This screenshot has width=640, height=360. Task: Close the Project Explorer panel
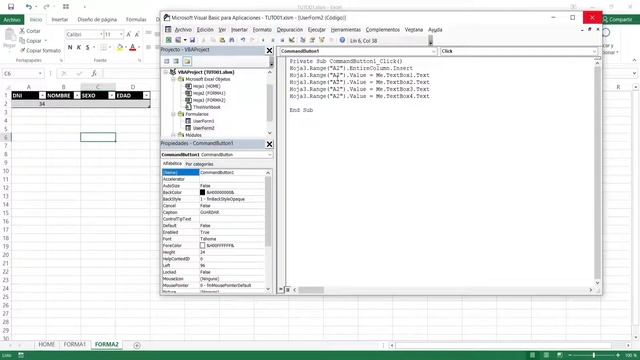point(269,51)
